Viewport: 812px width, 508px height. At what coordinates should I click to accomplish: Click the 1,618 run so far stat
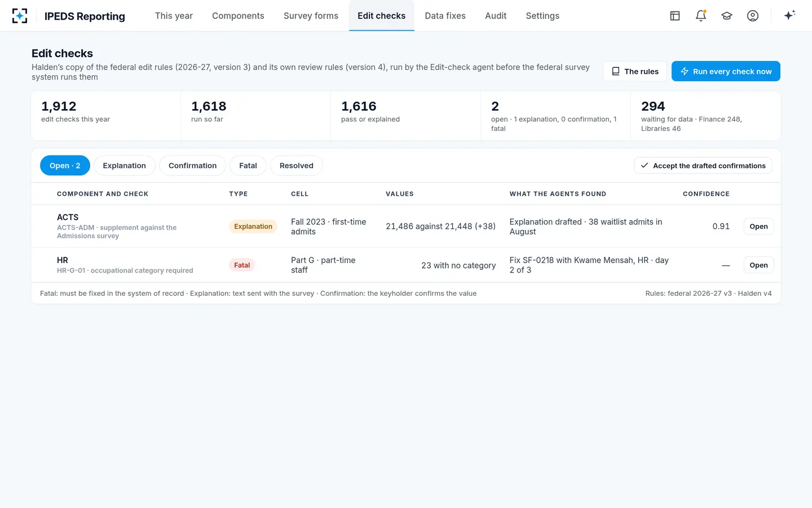click(255, 116)
